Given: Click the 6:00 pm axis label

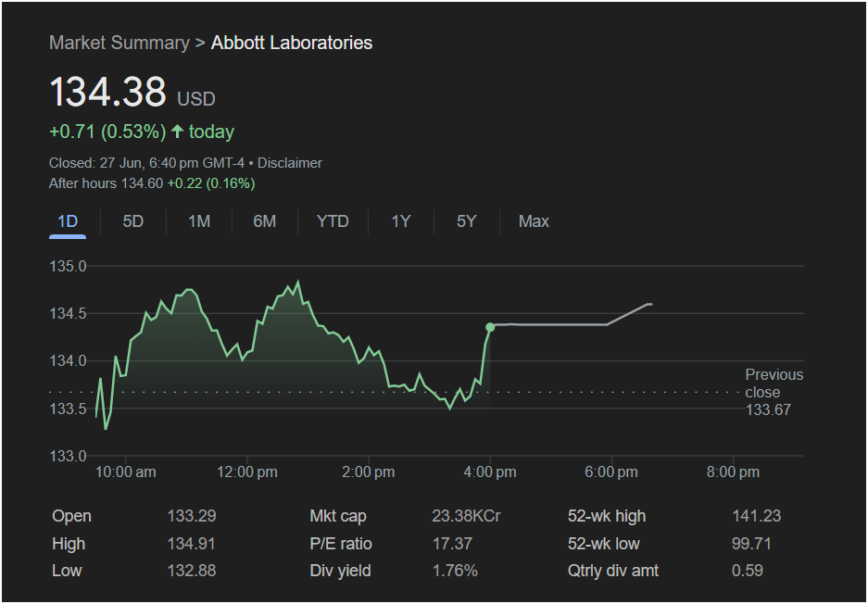Looking at the screenshot, I should point(611,472).
